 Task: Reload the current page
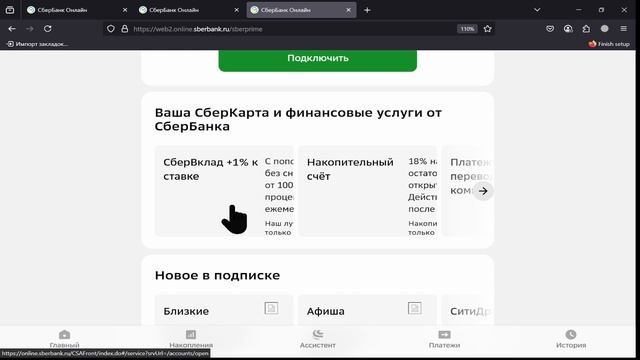pyautogui.click(x=48, y=29)
